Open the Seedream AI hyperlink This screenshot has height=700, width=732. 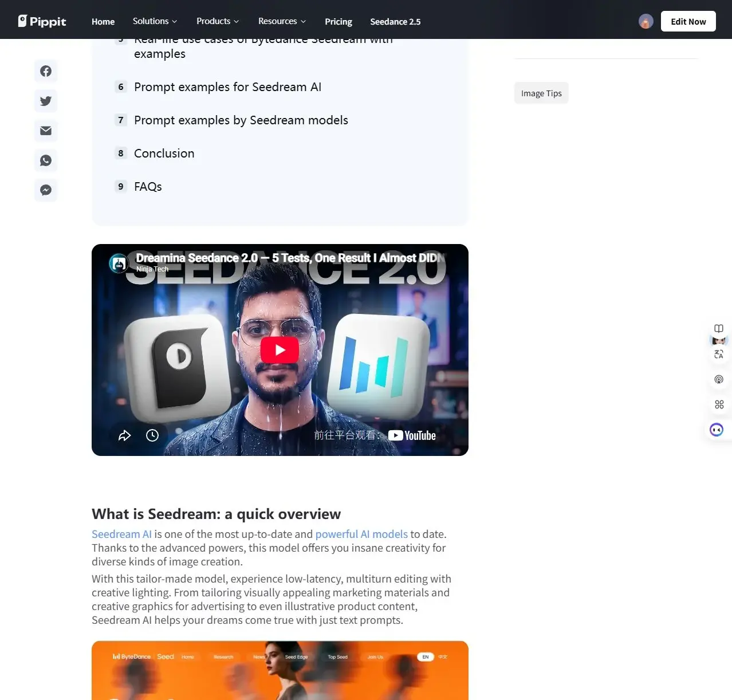pos(121,534)
